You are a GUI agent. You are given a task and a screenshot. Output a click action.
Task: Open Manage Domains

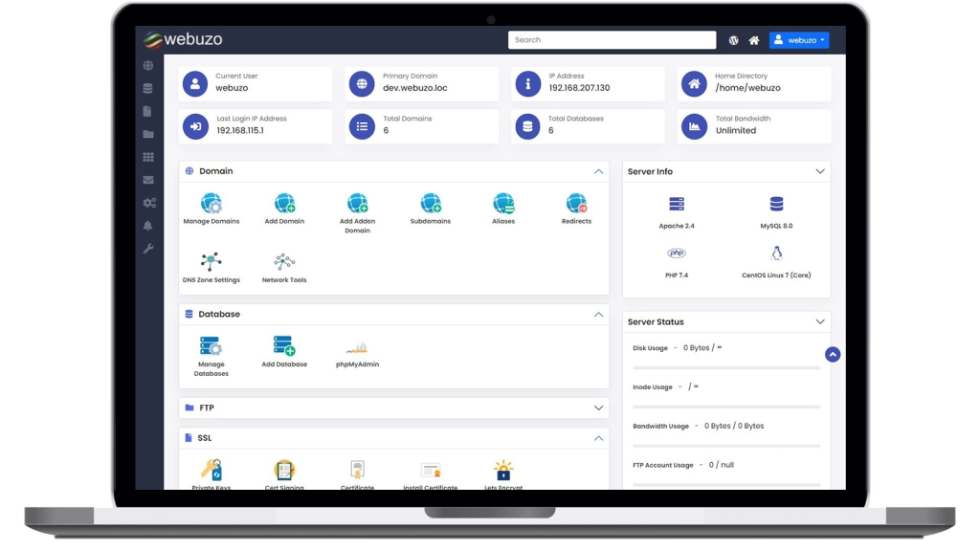(212, 204)
